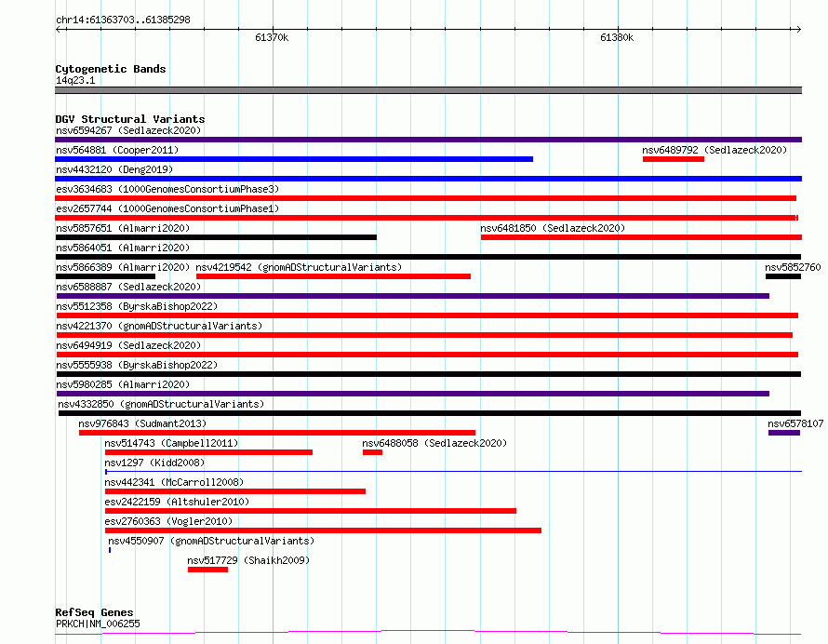Viewport: 828px width, 644px height.
Task: Click nsv517729 (Shaikh2009) label
Action: tap(248, 560)
